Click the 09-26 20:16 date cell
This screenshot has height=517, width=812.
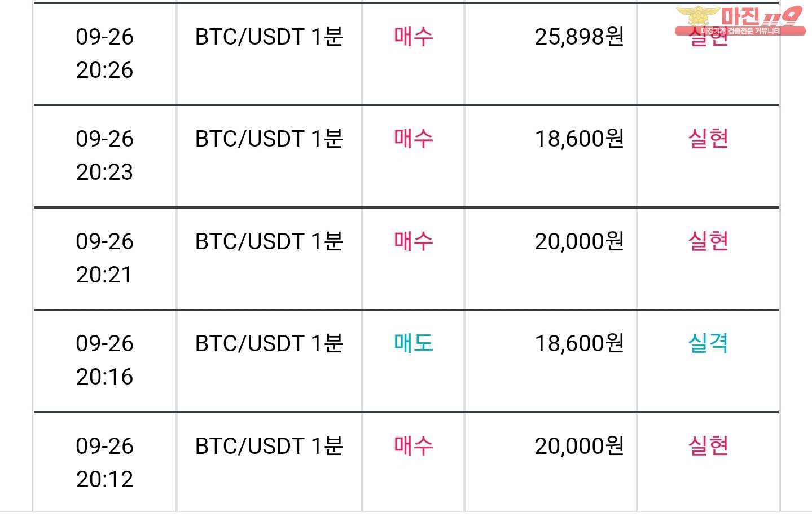click(x=105, y=360)
